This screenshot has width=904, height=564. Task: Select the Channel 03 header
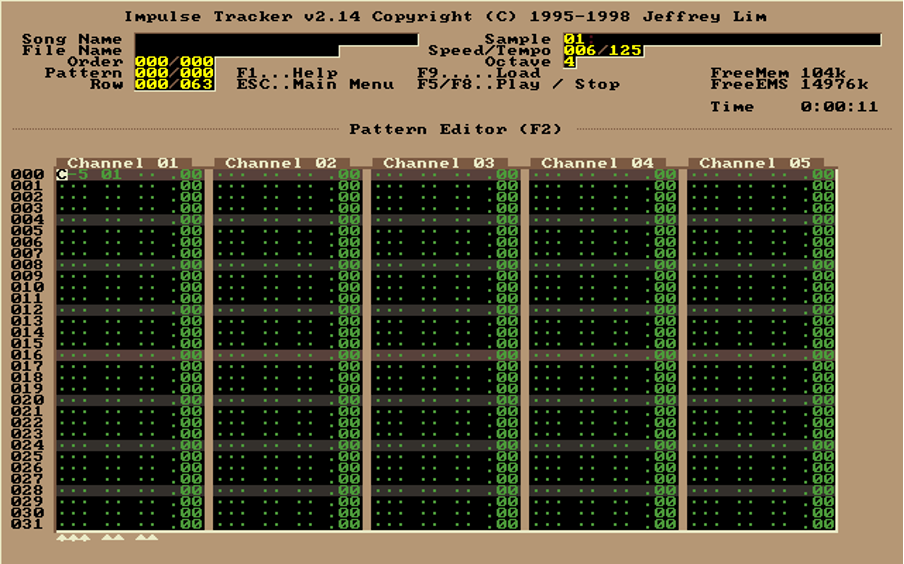pos(439,163)
